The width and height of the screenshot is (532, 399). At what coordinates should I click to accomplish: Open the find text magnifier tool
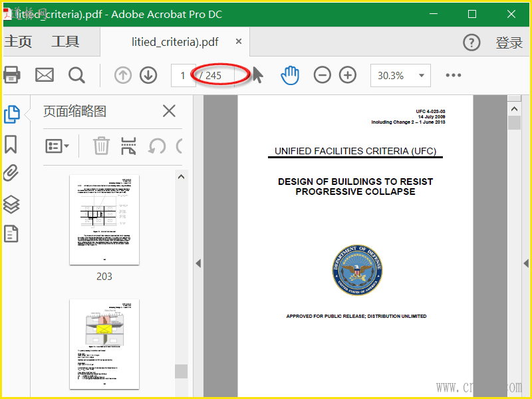[x=76, y=75]
